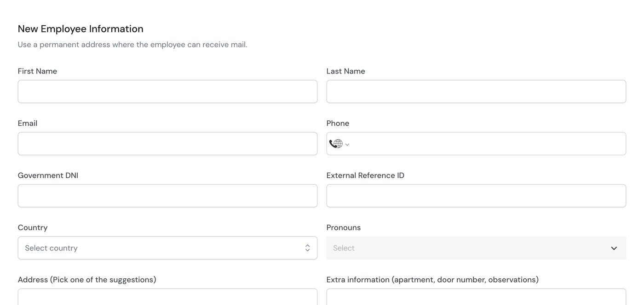Click the New Employee Information heading

tap(80, 29)
